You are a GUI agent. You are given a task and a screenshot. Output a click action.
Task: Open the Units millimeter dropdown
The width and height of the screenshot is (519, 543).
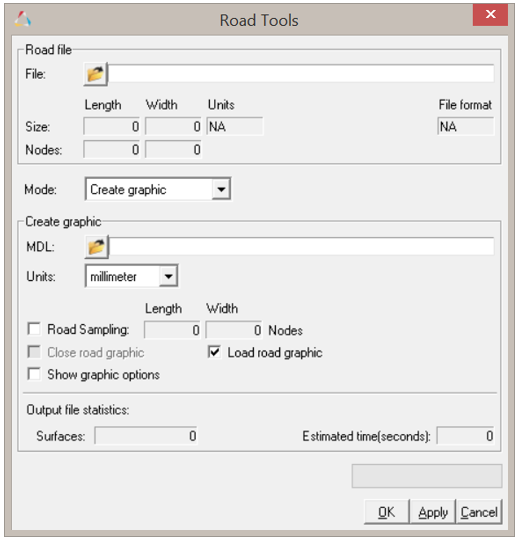pyautogui.click(x=168, y=276)
